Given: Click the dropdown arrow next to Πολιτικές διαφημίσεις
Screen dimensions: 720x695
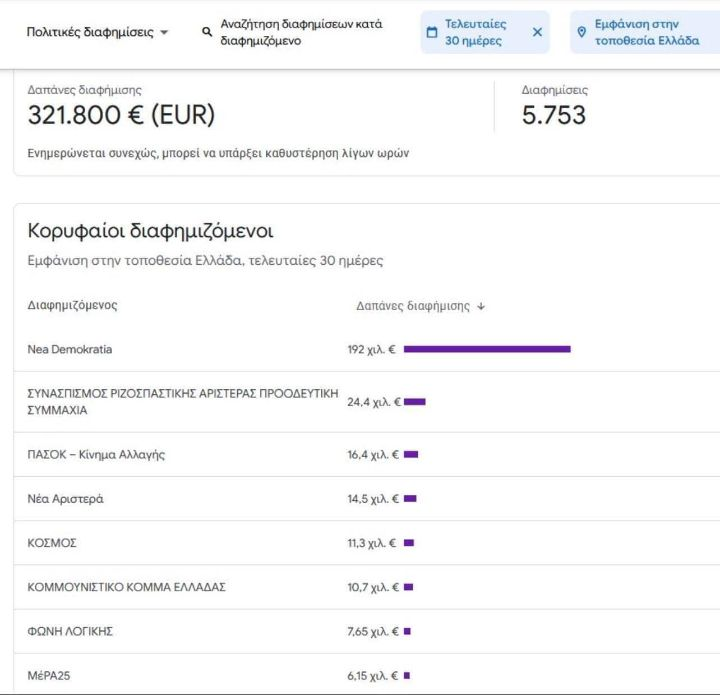Looking at the screenshot, I should pyautogui.click(x=164, y=33).
